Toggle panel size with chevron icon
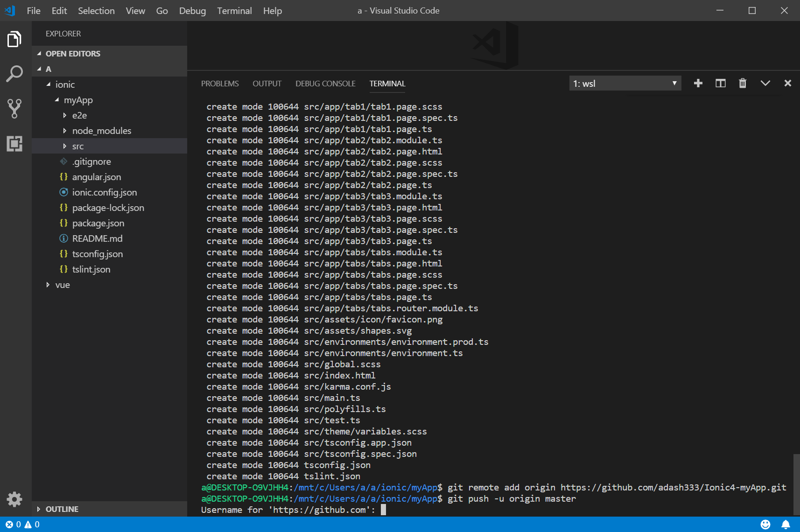The width and height of the screenshot is (800, 532). (765, 84)
